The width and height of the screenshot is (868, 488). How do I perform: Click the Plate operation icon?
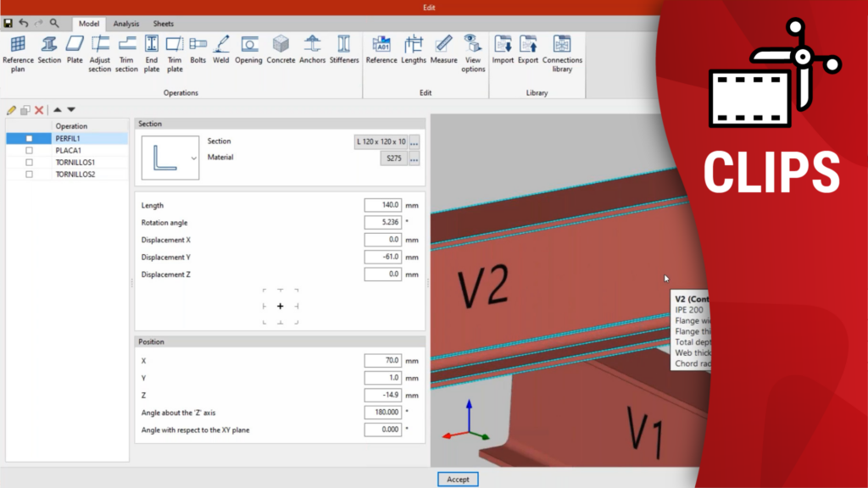pos(75,53)
